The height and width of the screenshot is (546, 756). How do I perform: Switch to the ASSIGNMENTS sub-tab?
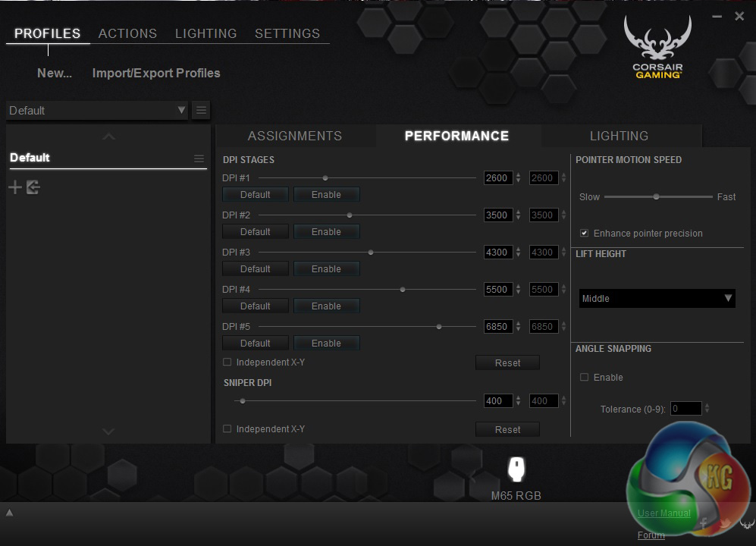tap(295, 136)
